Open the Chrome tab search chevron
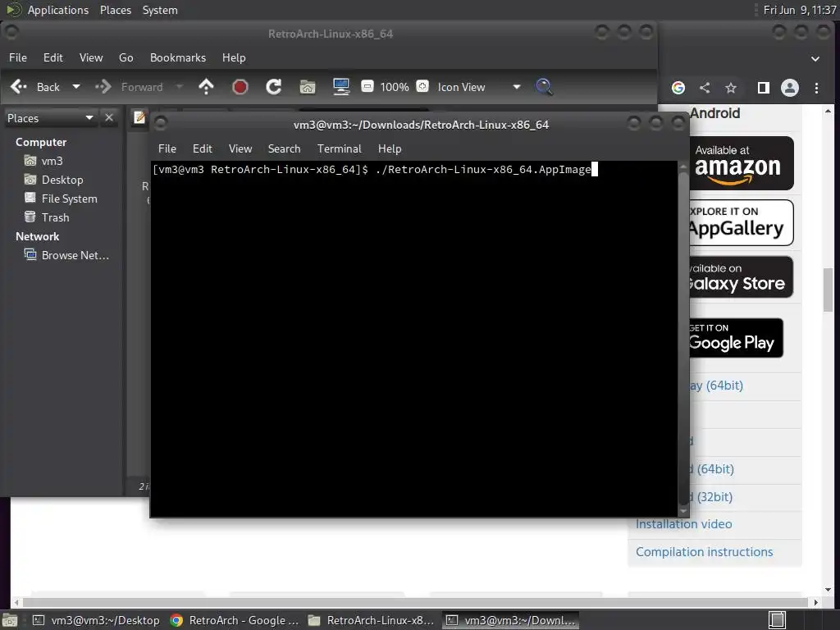 815,58
